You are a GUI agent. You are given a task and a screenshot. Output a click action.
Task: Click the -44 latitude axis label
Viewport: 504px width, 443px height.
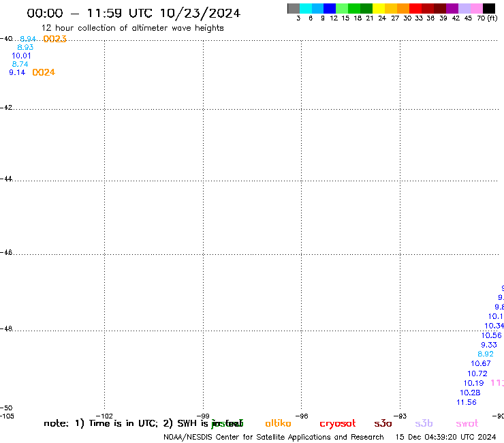point(6,179)
